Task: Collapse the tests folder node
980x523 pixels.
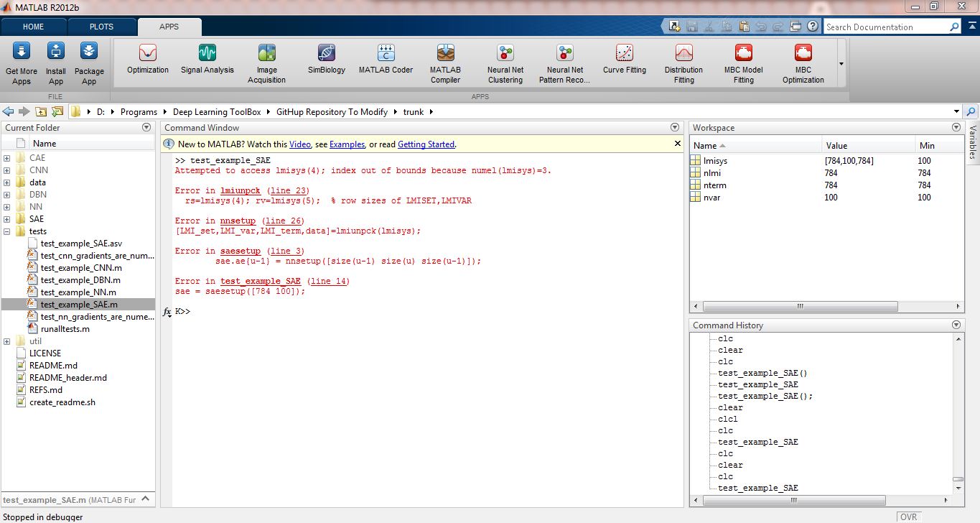Action: tap(7, 231)
